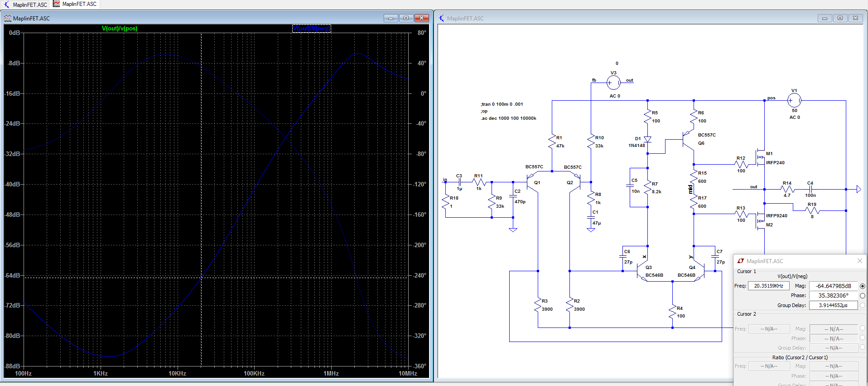This screenshot has width=868, height=386.
Task: Select capacitor C7 27p symbol
Action: pyautogui.click(x=715, y=256)
